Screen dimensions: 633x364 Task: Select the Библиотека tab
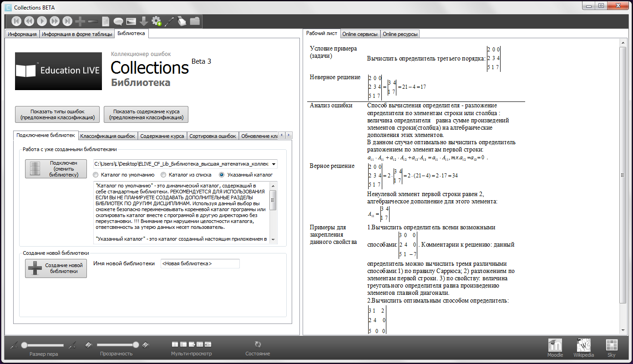(131, 33)
